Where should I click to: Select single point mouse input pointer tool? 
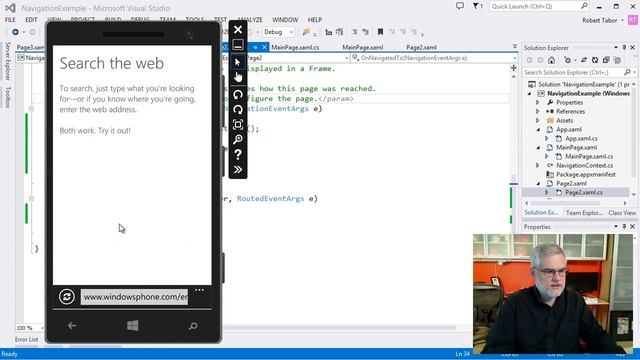coord(238,62)
